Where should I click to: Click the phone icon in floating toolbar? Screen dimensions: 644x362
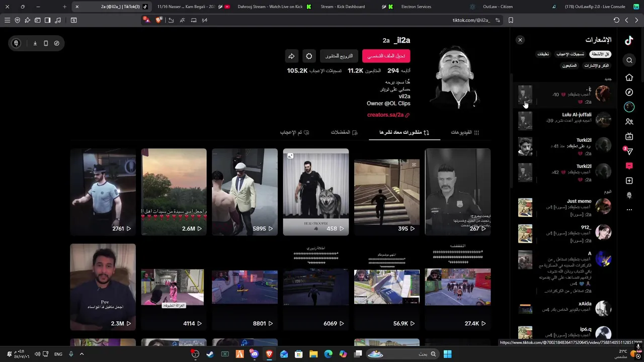click(x=46, y=43)
